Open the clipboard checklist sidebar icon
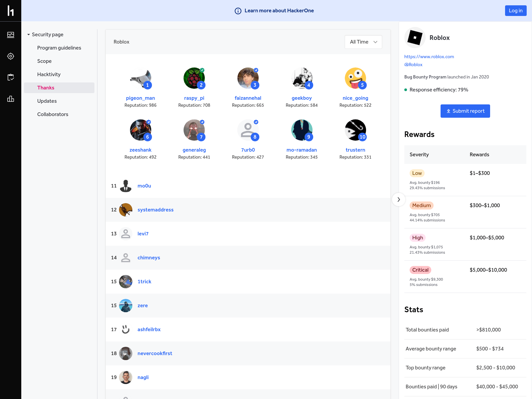This screenshot has width=532, height=399. click(11, 77)
